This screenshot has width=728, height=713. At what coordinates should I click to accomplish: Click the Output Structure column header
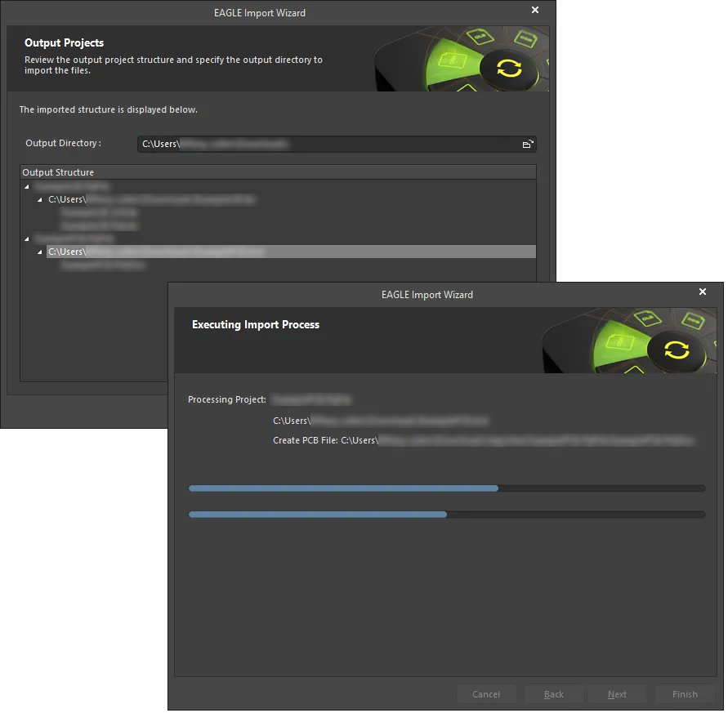278,172
